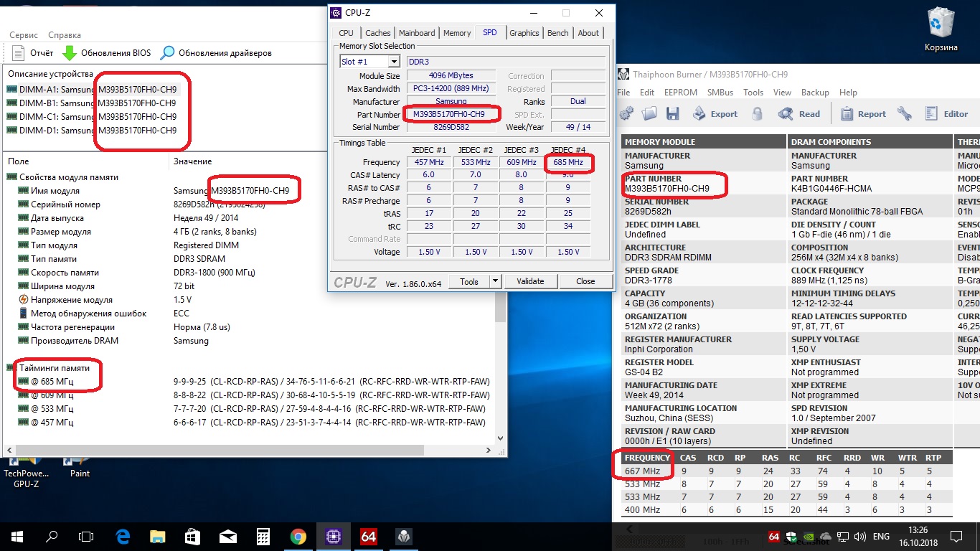Switch to the Mainboard tab in CPU-Z
The image size is (980, 551).
[x=417, y=33]
